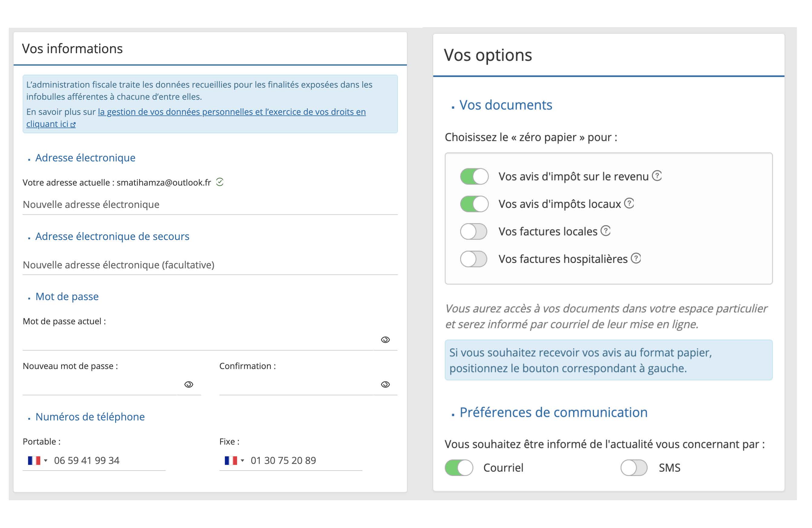Click the external link icon after cliquant ici

[x=73, y=125]
